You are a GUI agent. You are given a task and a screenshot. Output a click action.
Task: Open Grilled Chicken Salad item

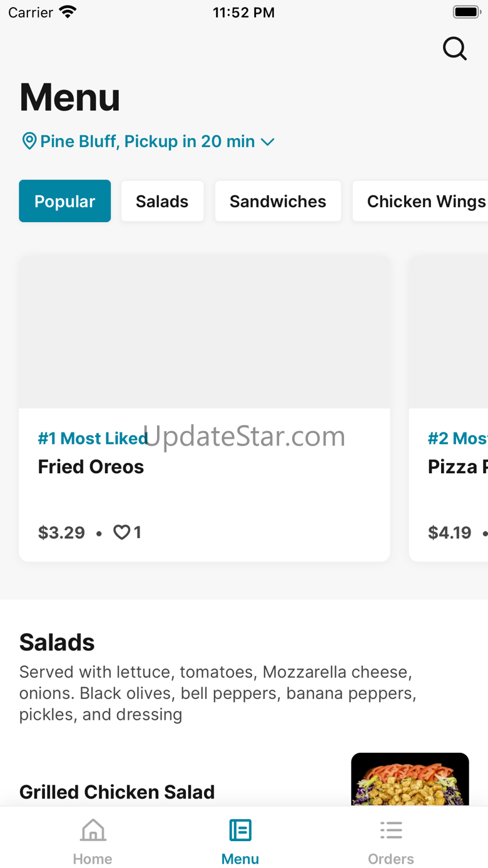[117, 792]
